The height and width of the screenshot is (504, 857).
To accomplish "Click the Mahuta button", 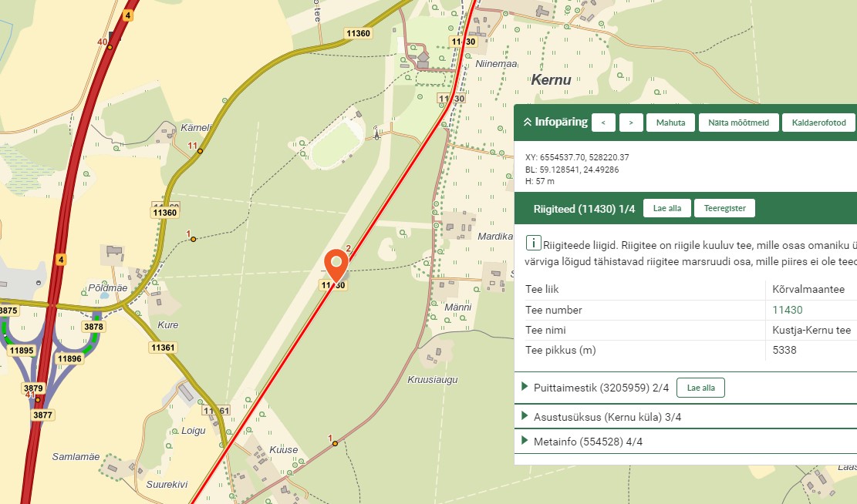I will [670, 123].
